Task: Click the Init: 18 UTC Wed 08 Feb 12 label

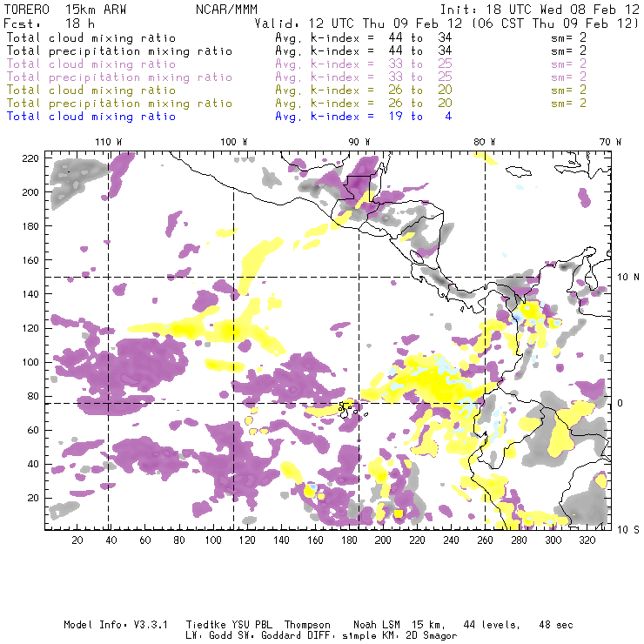Action: pyautogui.click(x=540, y=10)
